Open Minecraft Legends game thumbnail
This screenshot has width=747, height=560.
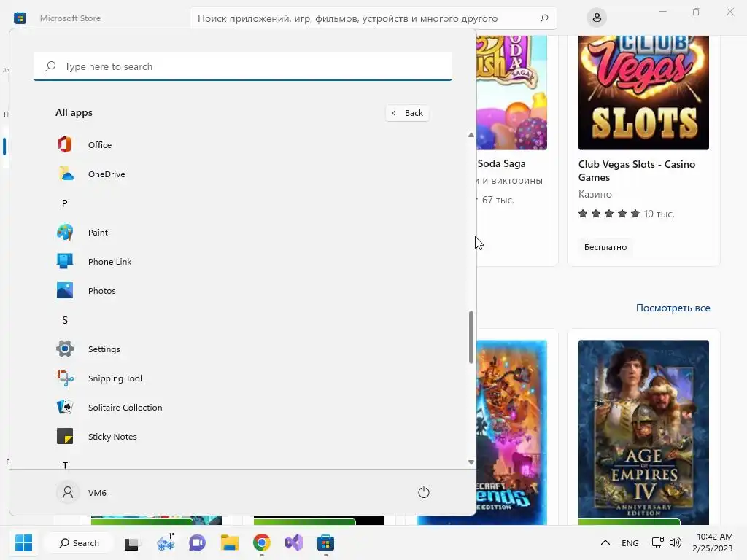tap(511, 432)
